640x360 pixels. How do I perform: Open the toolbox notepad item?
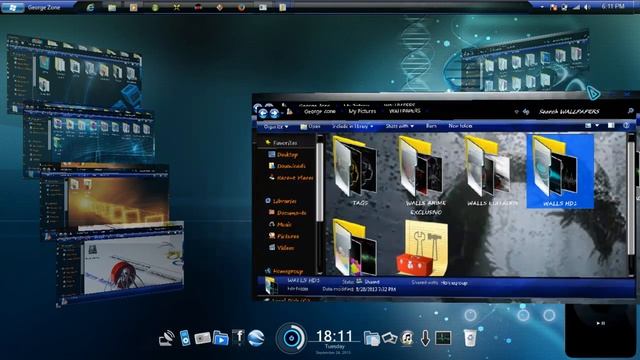pos(422,248)
